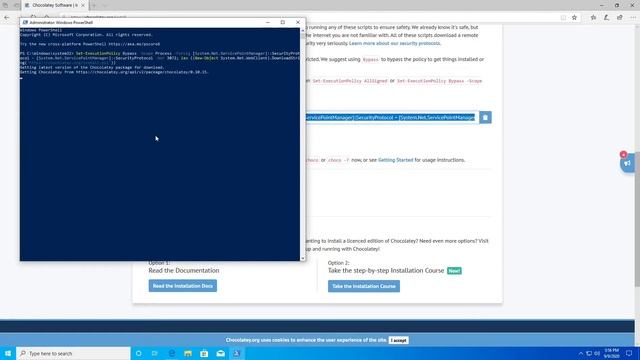Click Take the Installation Course button
The width and height of the screenshot is (640, 360).
[364, 286]
